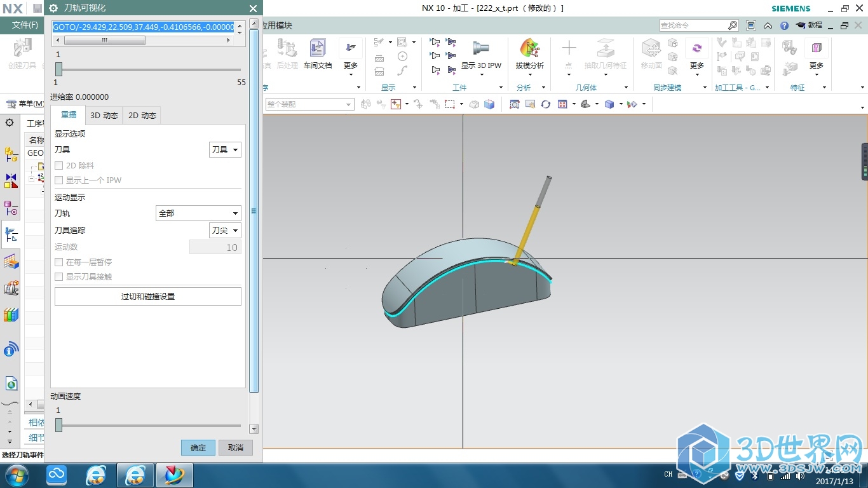The height and width of the screenshot is (488, 868).
Task: Open the blue cloud app on taskbar
Action: point(57,475)
